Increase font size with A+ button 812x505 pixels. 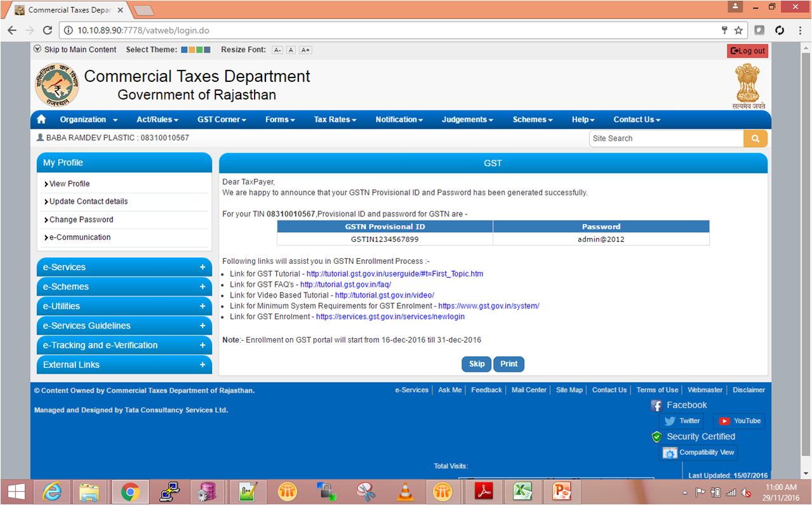coord(305,50)
